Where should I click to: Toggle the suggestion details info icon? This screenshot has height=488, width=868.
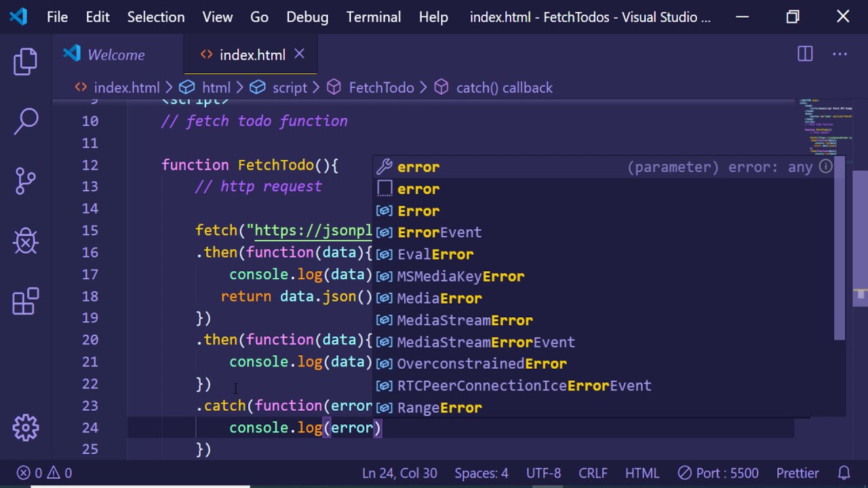(825, 167)
